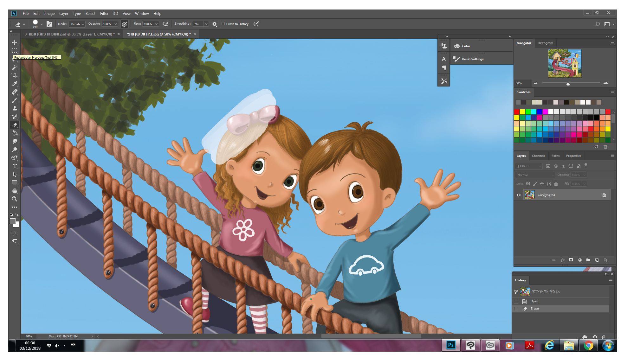Select the Crop tool

point(15,75)
